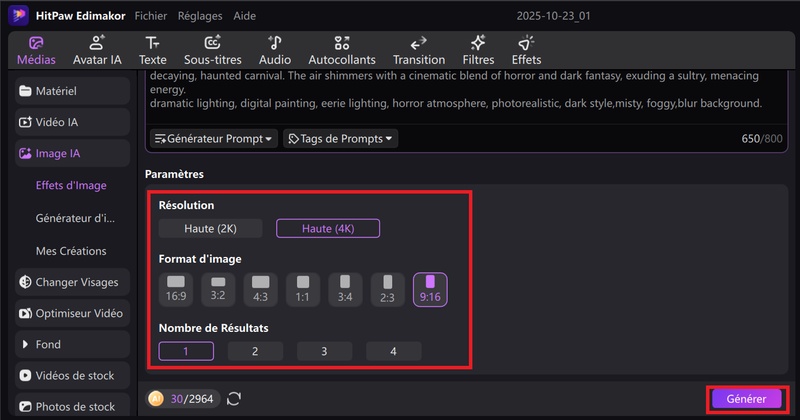The width and height of the screenshot is (800, 420).
Task: Expand the Matériel sidebar section
Action: (x=72, y=91)
